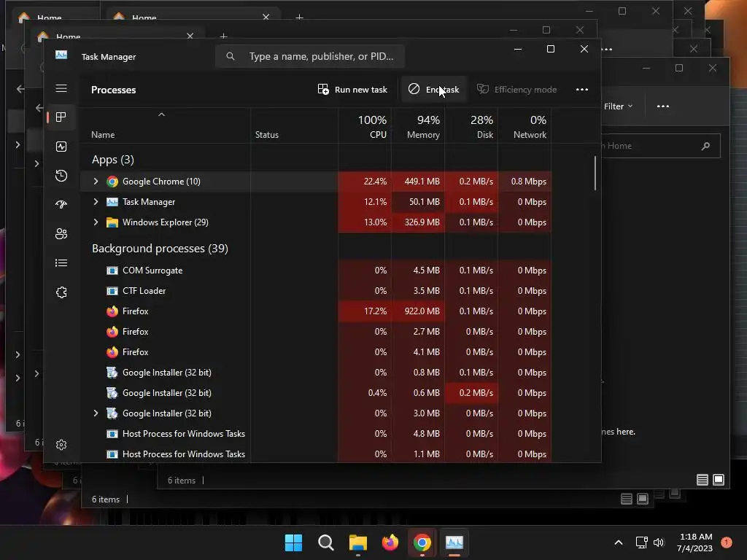The image size is (747, 560).
Task: Click the Background processes (39) header
Action: (160, 249)
